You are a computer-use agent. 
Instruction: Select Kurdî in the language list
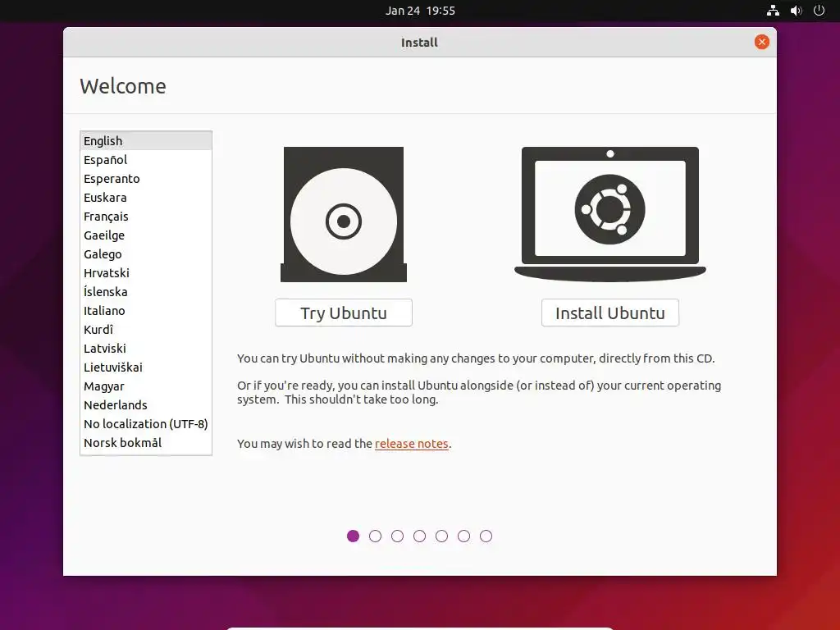click(146, 330)
